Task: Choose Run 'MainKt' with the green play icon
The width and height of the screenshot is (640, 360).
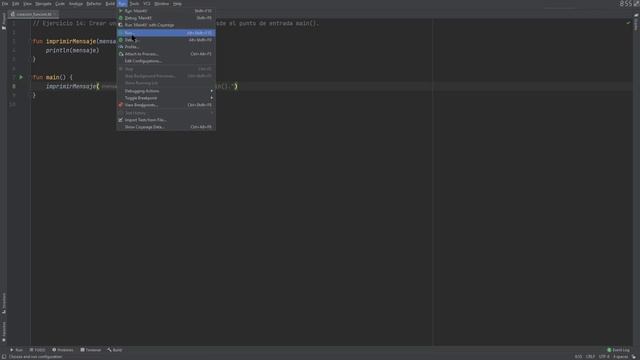Action: 166,11
